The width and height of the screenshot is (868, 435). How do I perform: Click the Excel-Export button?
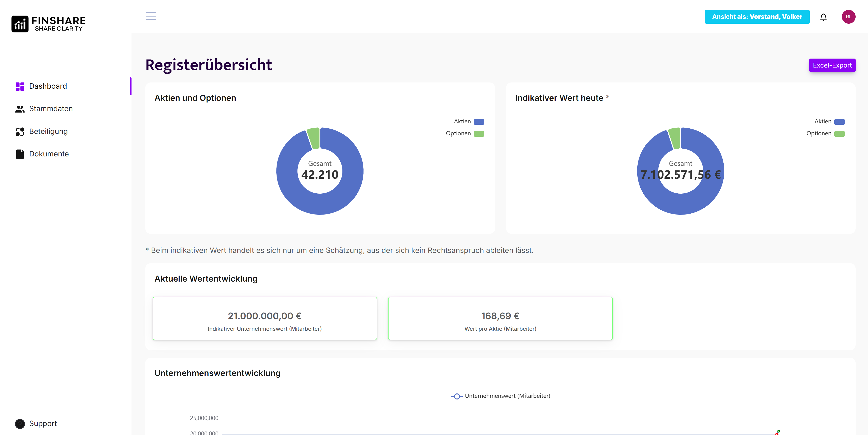(832, 65)
